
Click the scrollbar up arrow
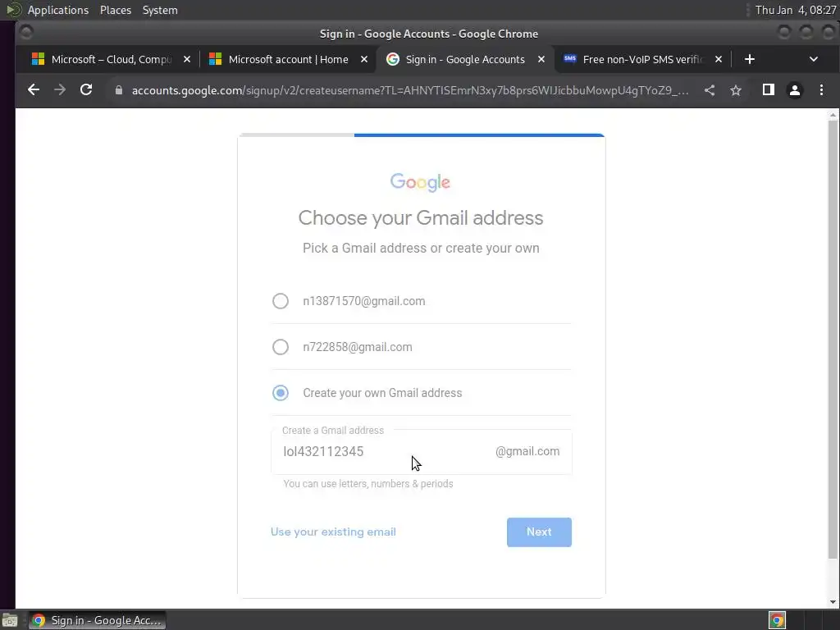coord(833,115)
